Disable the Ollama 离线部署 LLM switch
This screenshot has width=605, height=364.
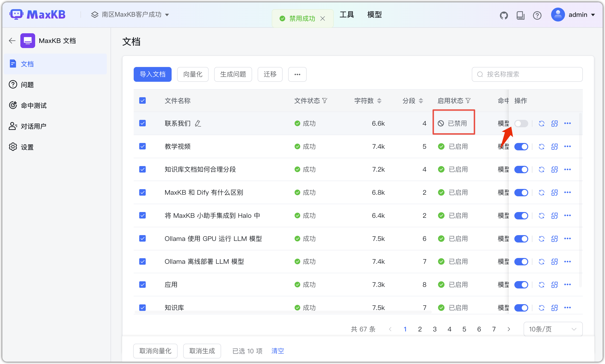(x=521, y=262)
